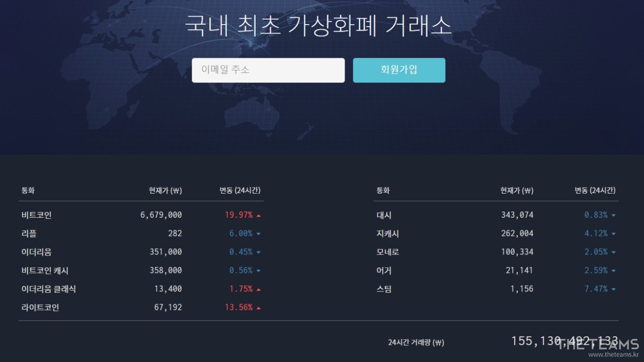This screenshot has height=362, width=644.
Task: Click the red up arrow beside 비트코인 19.97%
Action: [259, 216]
